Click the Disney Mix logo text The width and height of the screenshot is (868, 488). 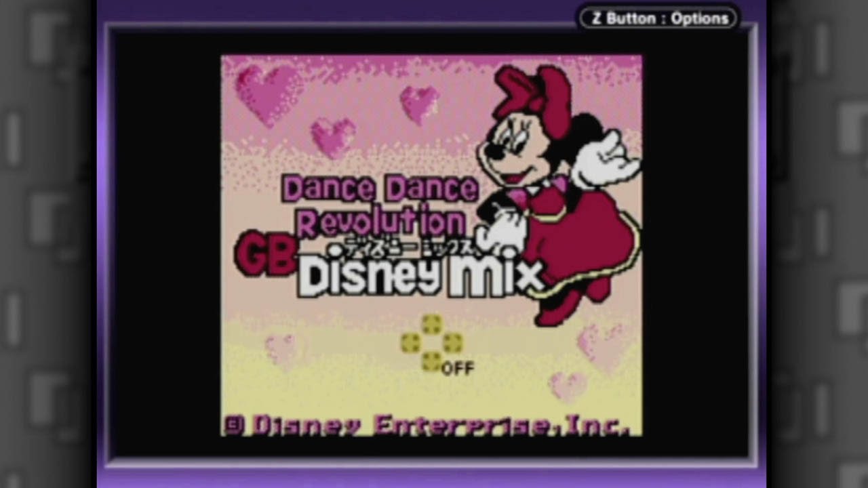pyautogui.click(x=420, y=274)
